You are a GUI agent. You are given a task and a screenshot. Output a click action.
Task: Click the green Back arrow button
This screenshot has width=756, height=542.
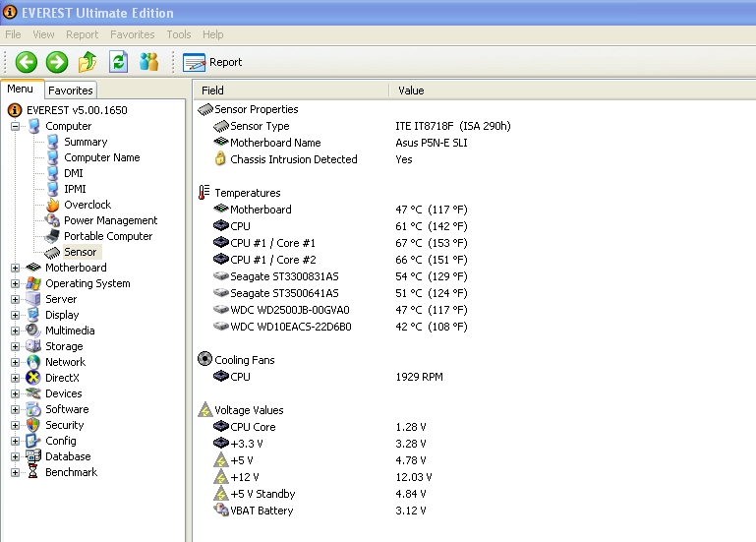pos(26,62)
